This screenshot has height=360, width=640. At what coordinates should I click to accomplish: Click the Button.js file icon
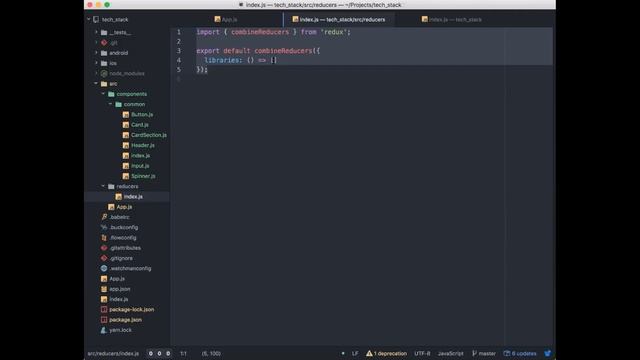coord(126,115)
